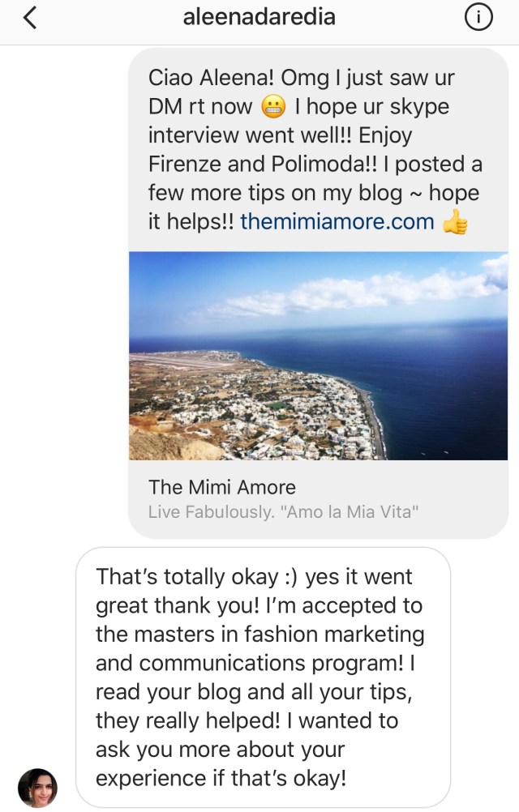
Task: Click the "Live Fabulously" preview subtitle
Action: 283,512
